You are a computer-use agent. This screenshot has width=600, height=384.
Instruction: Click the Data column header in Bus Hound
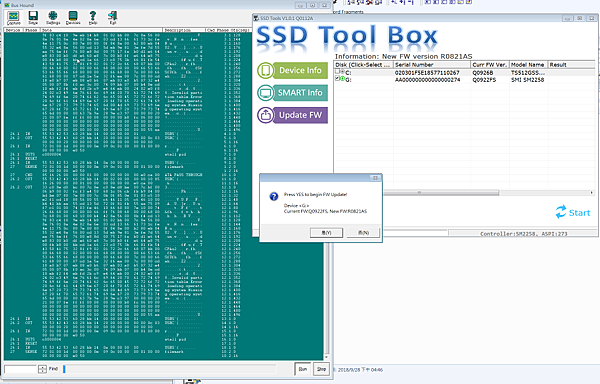[101, 30]
